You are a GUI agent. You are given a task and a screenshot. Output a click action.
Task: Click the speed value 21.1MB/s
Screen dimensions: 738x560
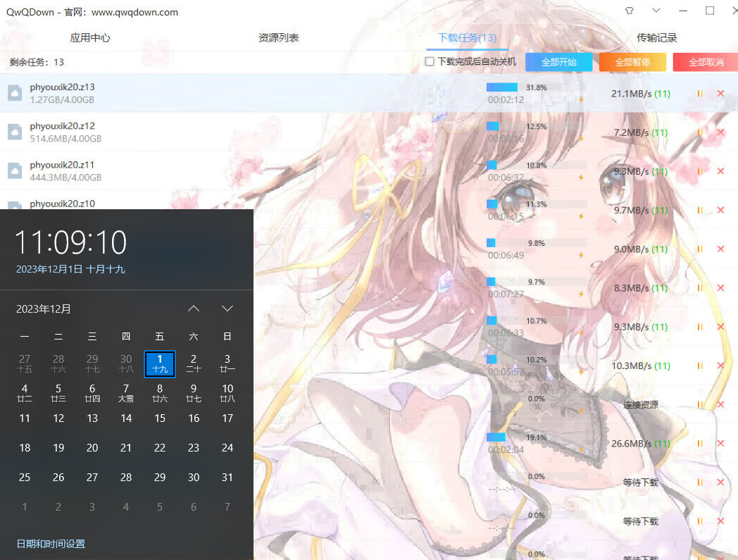631,94
